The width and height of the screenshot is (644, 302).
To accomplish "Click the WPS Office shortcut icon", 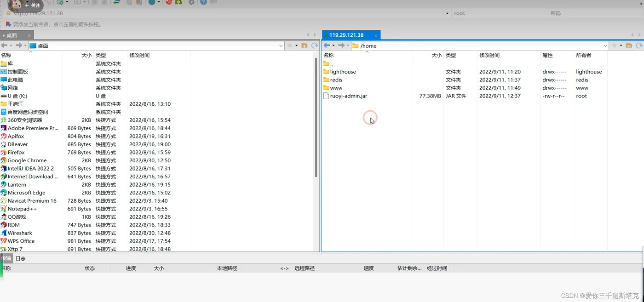I will pyautogui.click(x=4, y=241).
